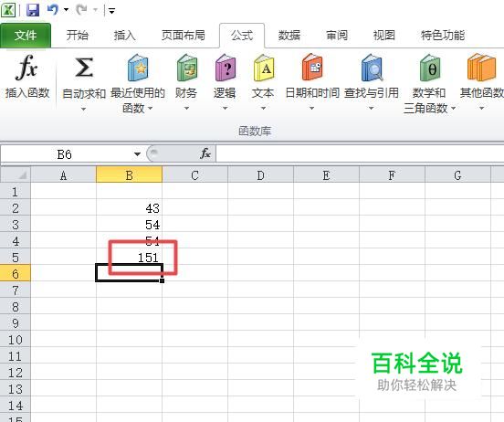Select cell B2 containing 43
Viewport: 504px width, 422px height.
(129, 208)
